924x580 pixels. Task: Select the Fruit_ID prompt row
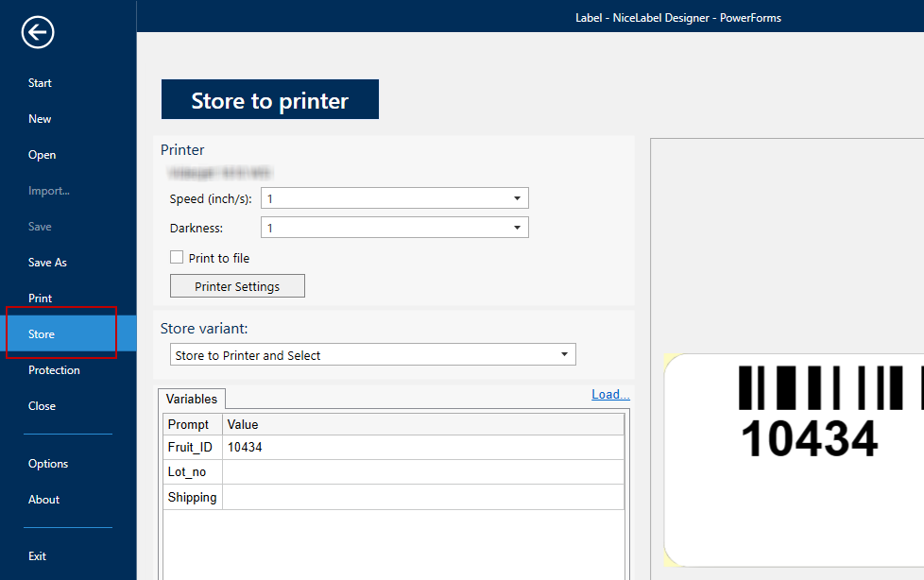pyautogui.click(x=193, y=448)
